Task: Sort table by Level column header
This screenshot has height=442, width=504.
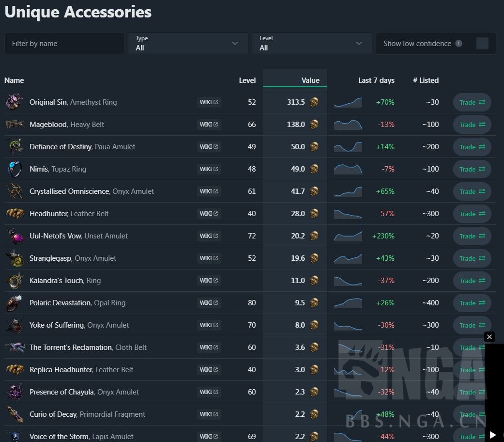Action: [x=247, y=80]
